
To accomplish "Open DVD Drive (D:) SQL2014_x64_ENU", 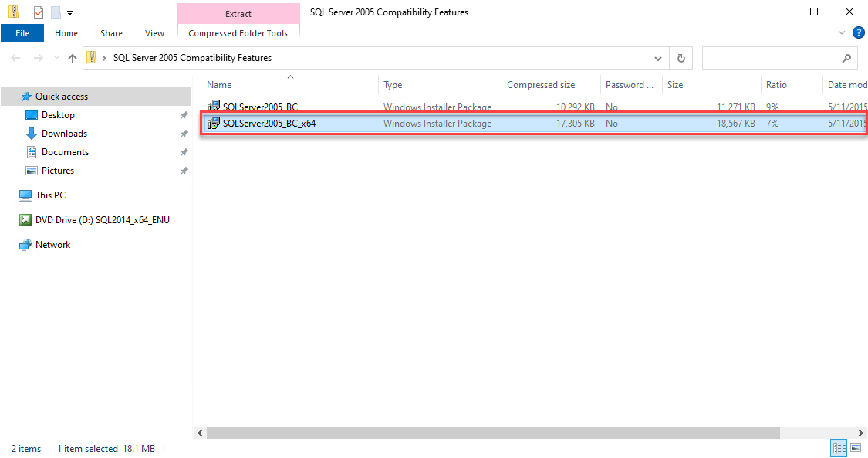I will pyautogui.click(x=103, y=220).
